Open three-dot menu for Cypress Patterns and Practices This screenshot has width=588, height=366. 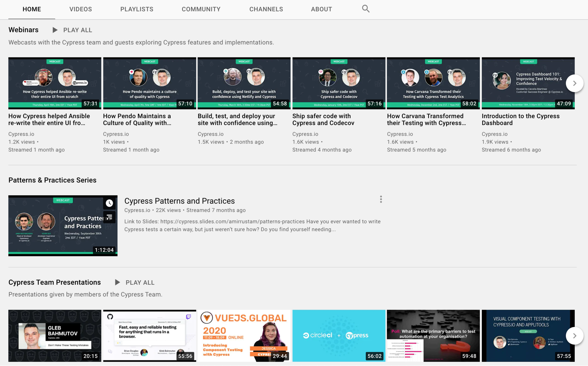[381, 199]
